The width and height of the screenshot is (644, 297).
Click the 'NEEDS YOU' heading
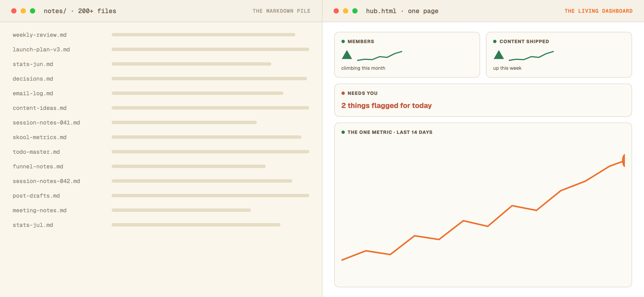(362, 93)
